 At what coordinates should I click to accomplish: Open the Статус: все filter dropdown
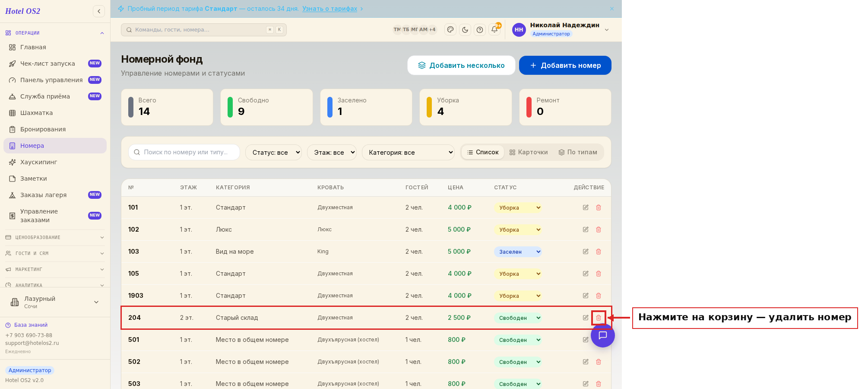click(273, 152)
